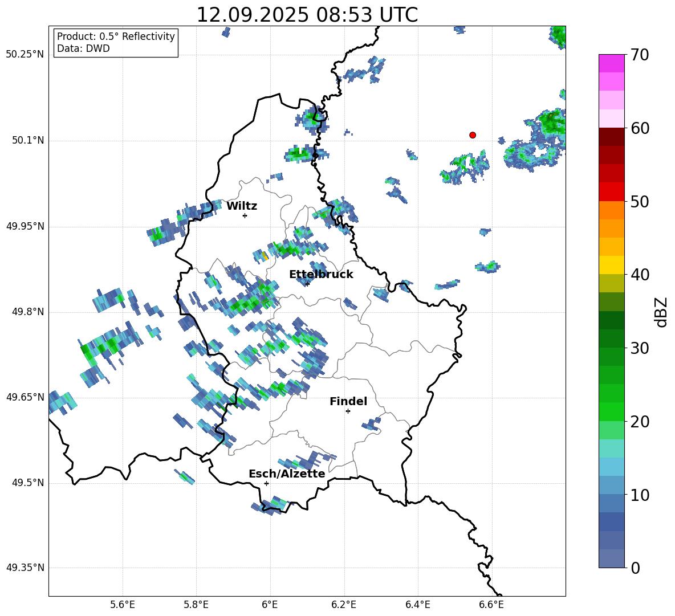Click the cross marker below Esch/Alzette

tap(266, 483)
